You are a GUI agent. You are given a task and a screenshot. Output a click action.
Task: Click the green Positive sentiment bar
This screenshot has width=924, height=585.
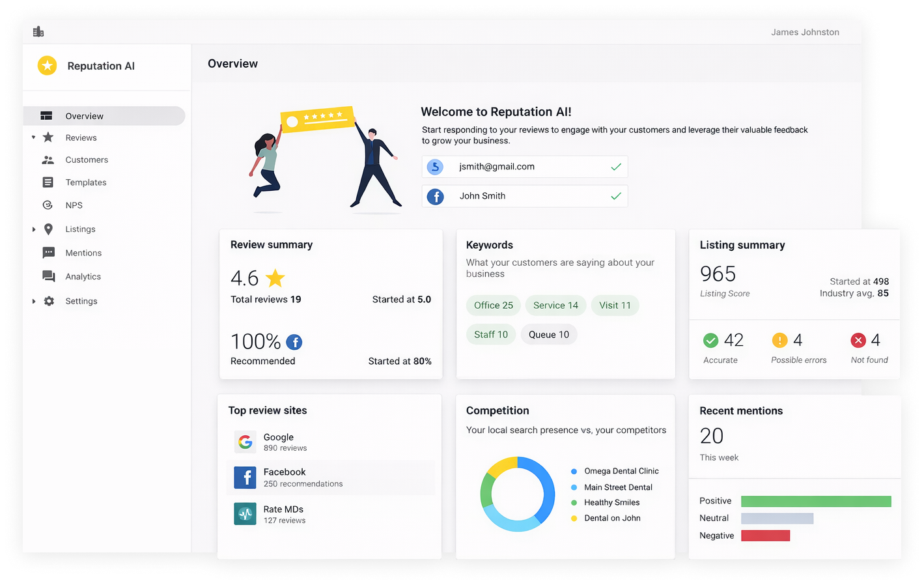tap(816, 501)
